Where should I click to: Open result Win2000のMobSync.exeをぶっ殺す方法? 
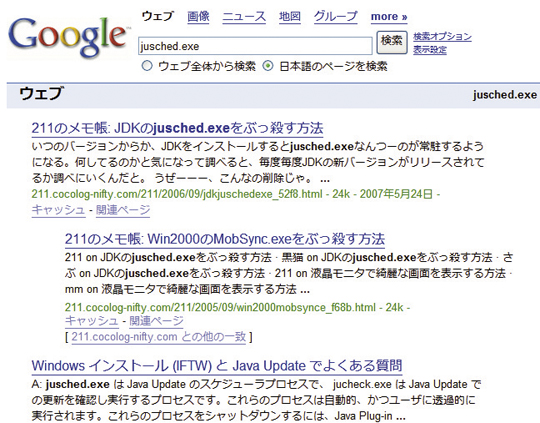(225, 239)
